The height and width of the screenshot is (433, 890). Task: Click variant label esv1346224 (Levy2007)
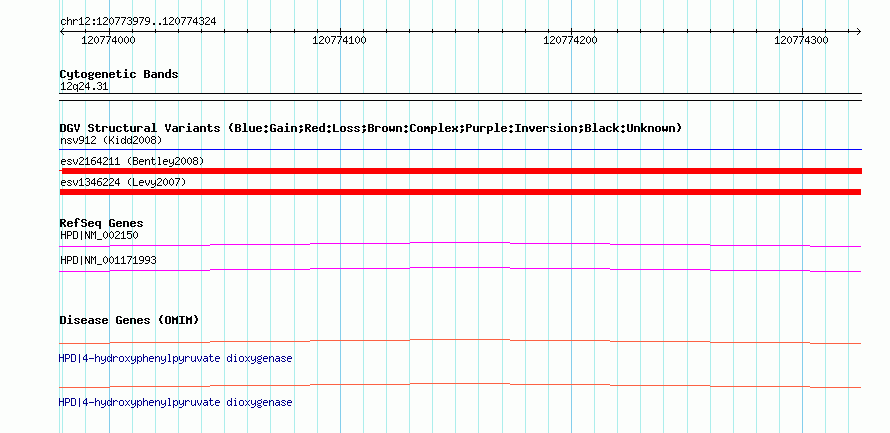coord(123,182)
